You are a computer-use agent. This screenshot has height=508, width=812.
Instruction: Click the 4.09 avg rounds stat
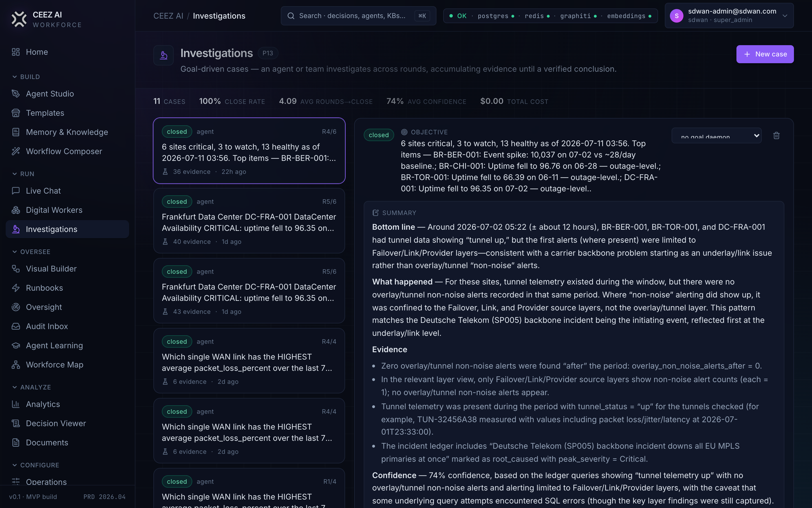pos(325,101)
